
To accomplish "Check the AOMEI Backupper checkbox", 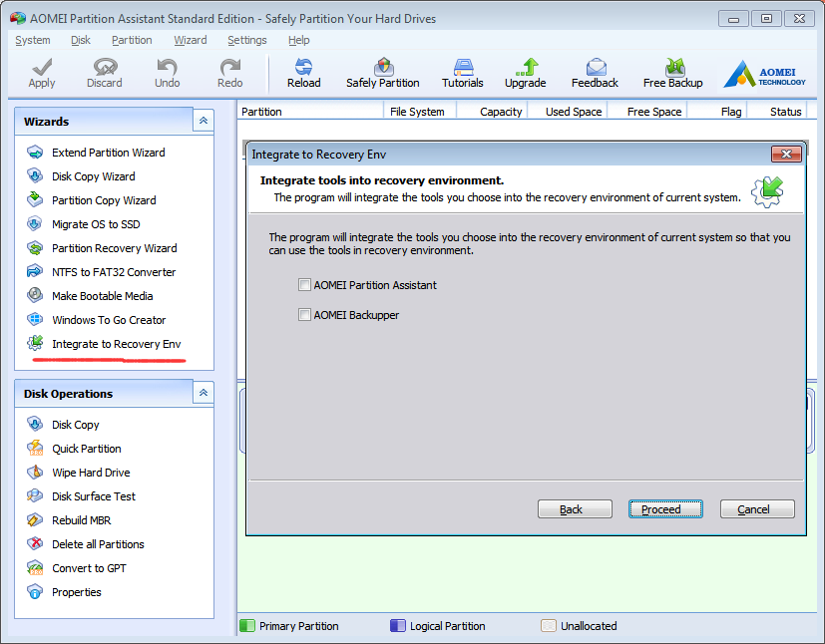I will (304, 315).
